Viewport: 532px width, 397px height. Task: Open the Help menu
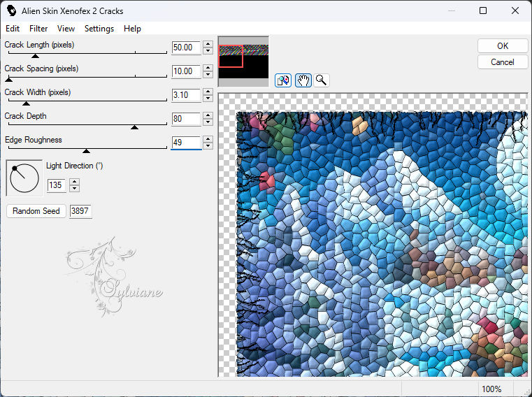click(x=132, y=29)
